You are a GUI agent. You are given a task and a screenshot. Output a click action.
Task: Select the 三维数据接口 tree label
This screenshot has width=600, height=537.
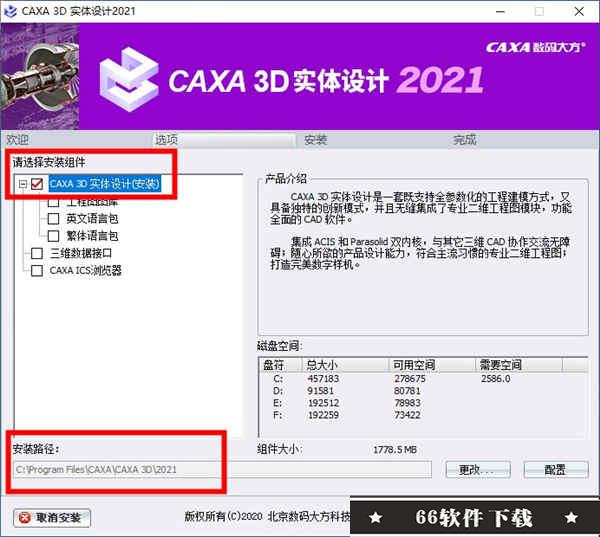click(x=81, y=253)
